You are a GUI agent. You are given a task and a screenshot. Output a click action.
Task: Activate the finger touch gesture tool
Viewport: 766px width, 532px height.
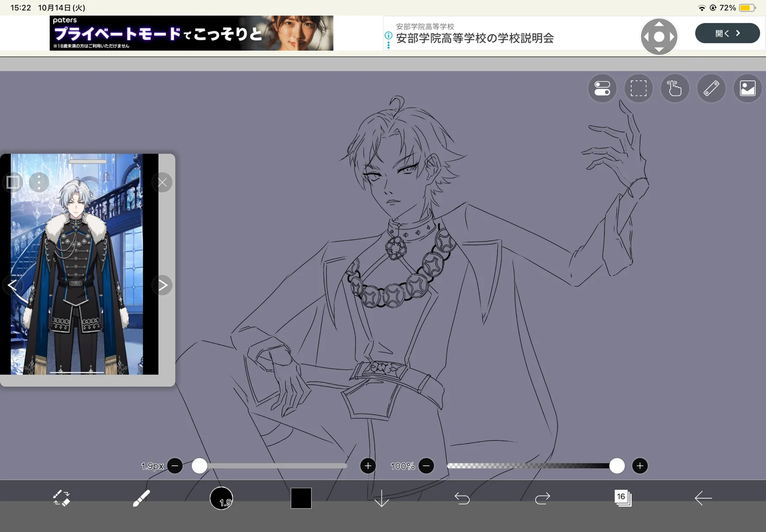click(675, 89)
